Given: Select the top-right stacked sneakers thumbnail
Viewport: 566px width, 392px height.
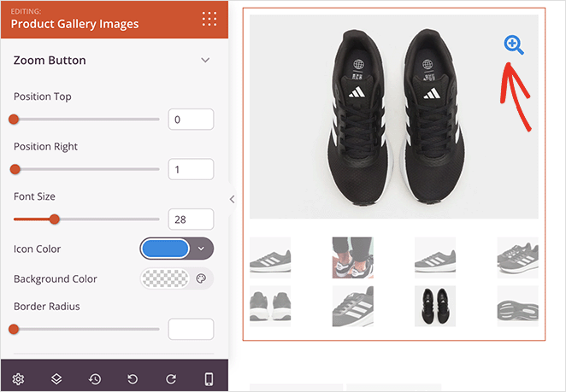Looking at the screenshot, I should (x=517, y=257).
